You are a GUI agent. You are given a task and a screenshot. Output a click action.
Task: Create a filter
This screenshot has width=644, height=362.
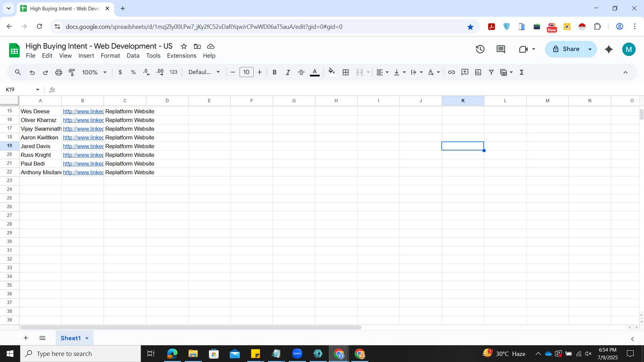point(491,72)
